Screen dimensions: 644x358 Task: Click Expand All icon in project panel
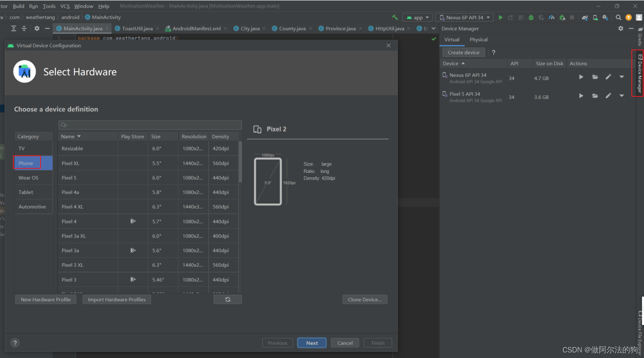[13, 28]
